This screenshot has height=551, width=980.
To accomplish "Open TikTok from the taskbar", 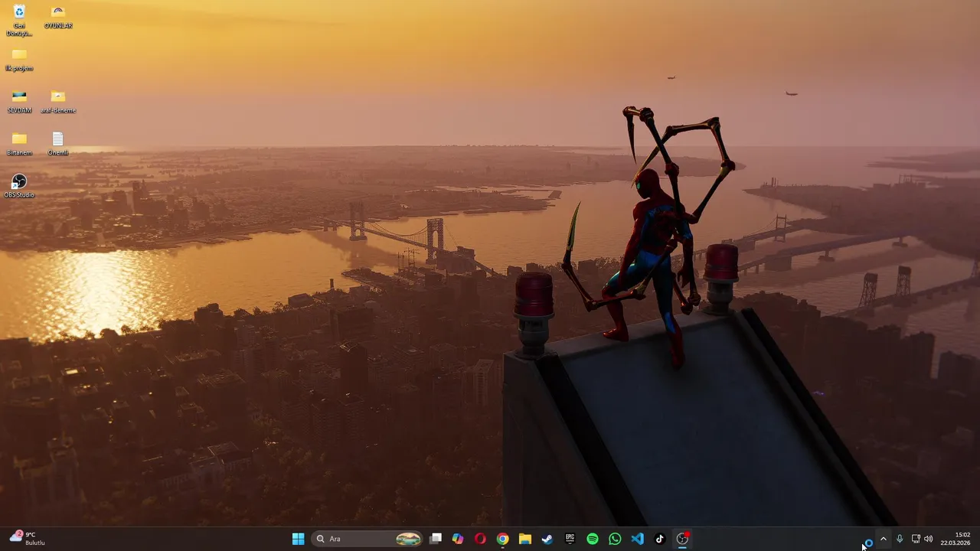I will pos(659,539).
